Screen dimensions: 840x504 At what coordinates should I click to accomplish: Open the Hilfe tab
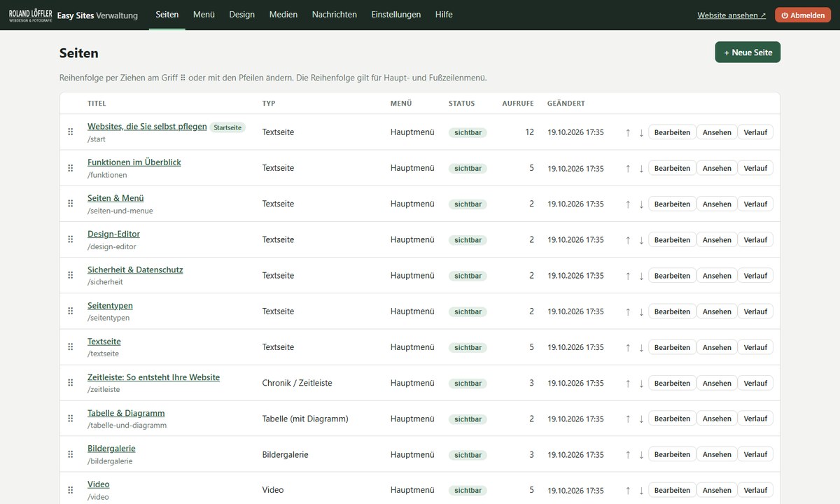[x=444, y=14]
